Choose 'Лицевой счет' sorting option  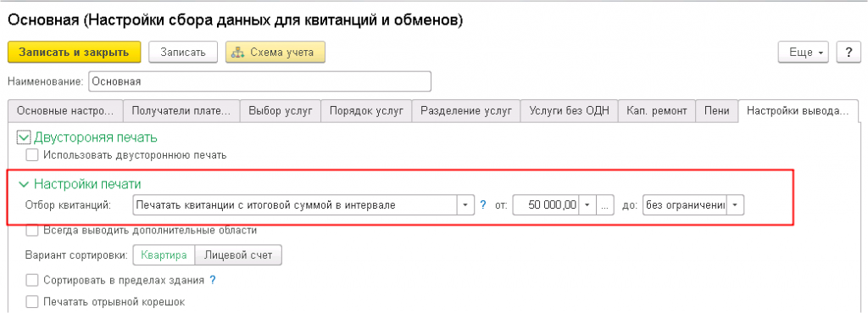pyautogui.click(x=238, y=255)
